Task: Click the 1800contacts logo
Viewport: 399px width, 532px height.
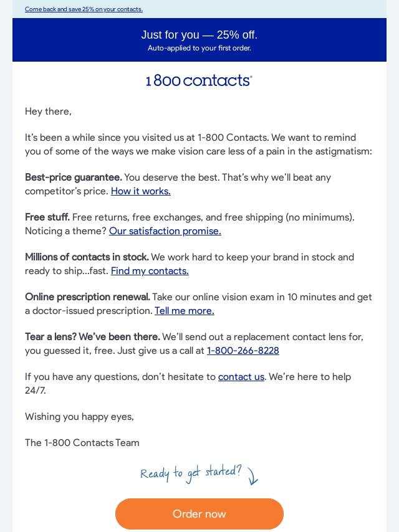Action: [199, 80]
